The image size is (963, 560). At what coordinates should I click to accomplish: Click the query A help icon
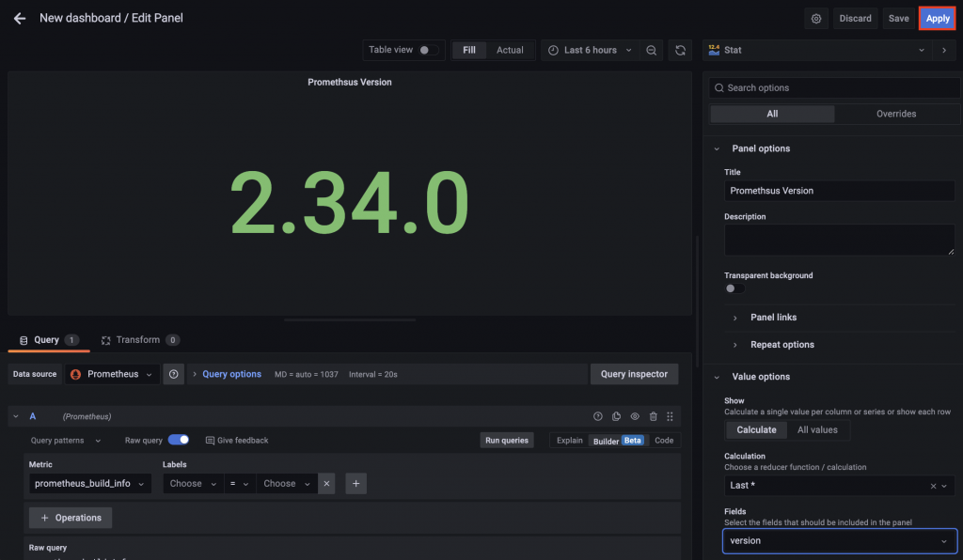[597, 416]
